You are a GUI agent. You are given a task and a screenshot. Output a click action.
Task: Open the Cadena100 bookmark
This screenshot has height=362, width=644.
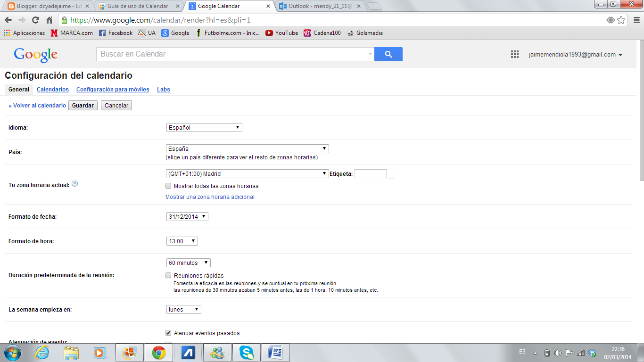tap(322, 33)
